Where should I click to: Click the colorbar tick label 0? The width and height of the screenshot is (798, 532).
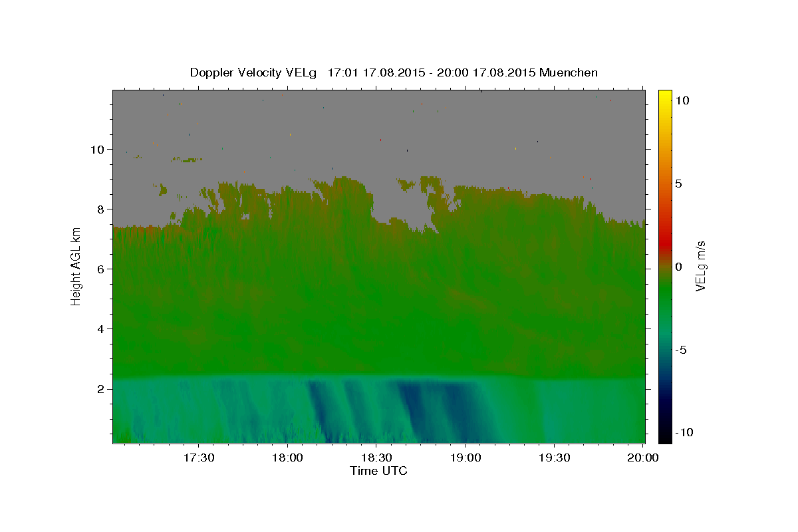click(678, 267)
